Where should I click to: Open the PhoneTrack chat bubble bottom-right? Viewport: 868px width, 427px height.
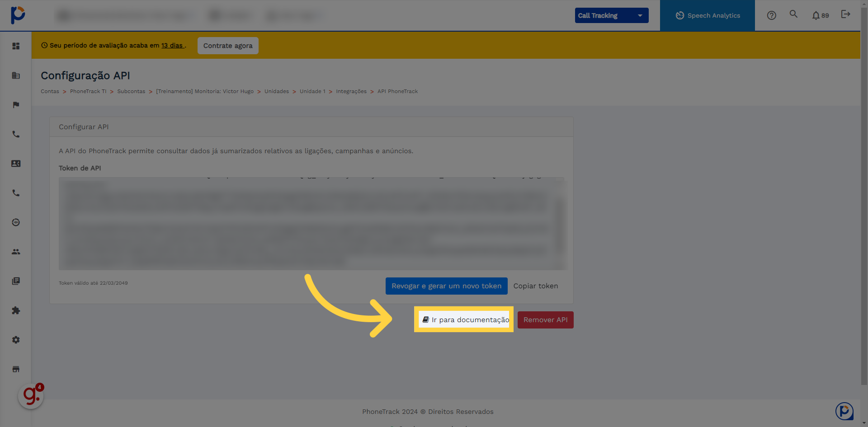(844, 411)
